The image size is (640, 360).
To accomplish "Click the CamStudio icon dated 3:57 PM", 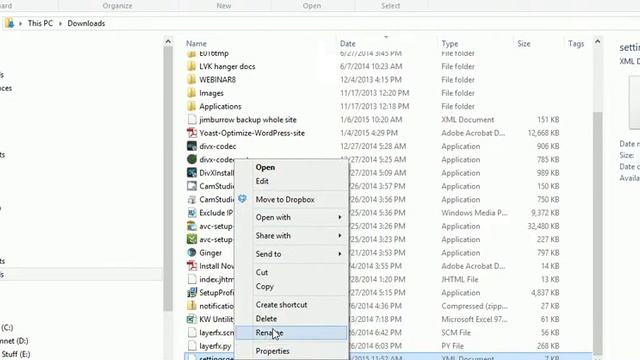I will 191,186.
